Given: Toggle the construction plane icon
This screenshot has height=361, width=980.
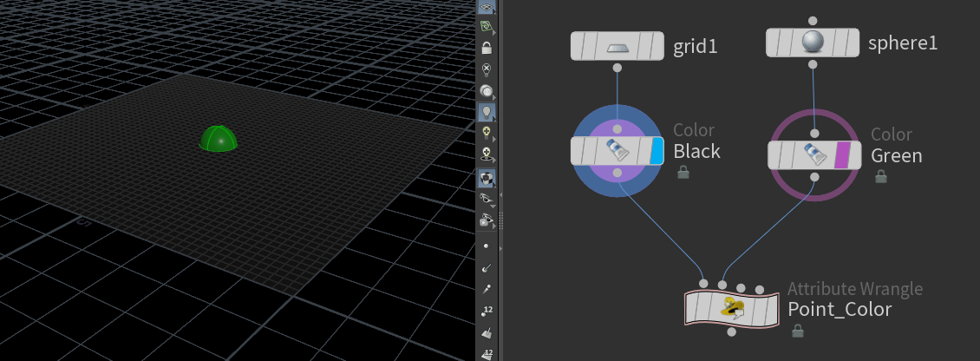Looking at the screenshot, I should [487, 26].
